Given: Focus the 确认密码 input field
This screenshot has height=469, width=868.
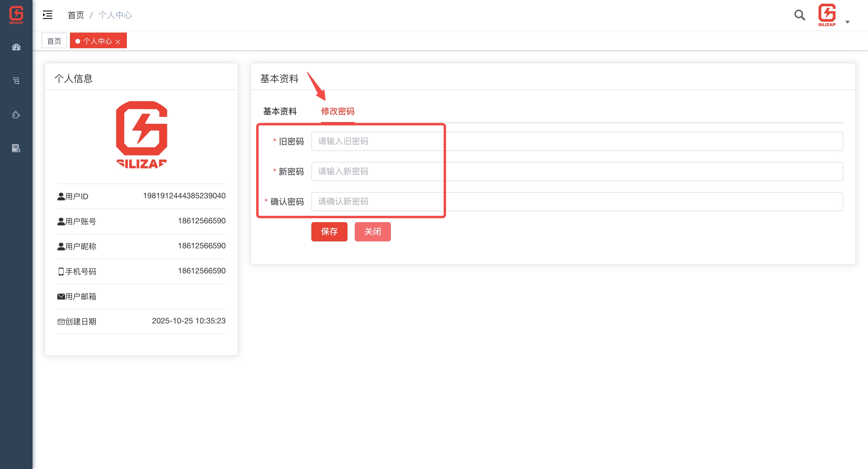Looking at the screenshot, I should (577, 201).
